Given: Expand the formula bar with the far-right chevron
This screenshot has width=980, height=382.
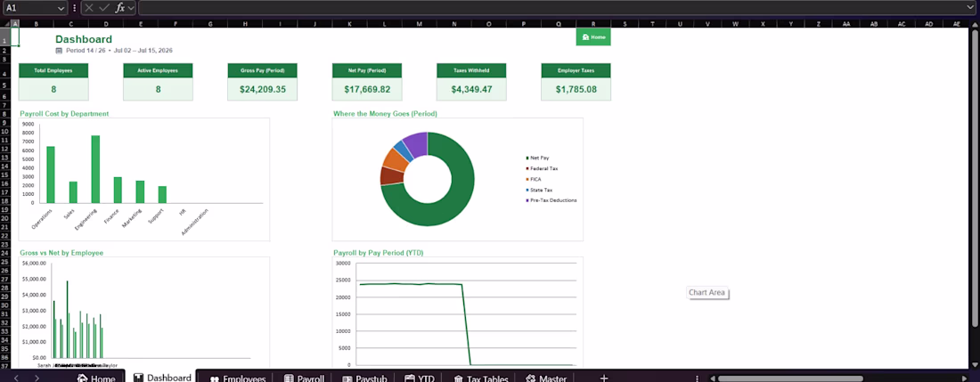Looking at the screenshot, I should point(970,8).
